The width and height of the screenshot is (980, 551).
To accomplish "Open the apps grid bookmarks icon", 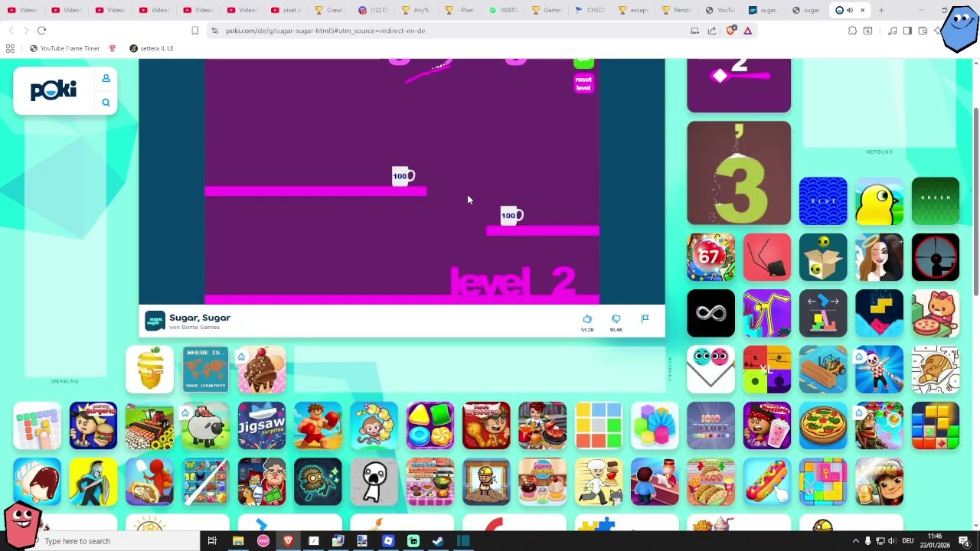I will (x=10, y=48).
